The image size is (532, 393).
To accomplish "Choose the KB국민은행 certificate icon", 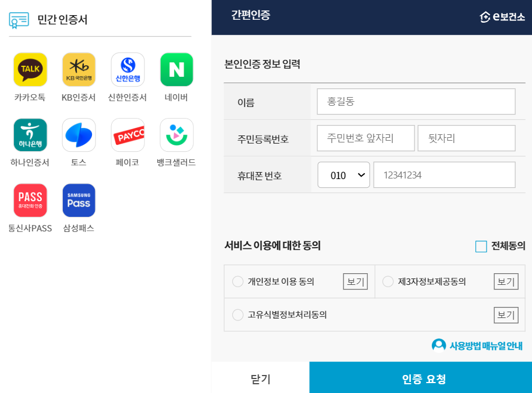I will (x=79, y=69).
